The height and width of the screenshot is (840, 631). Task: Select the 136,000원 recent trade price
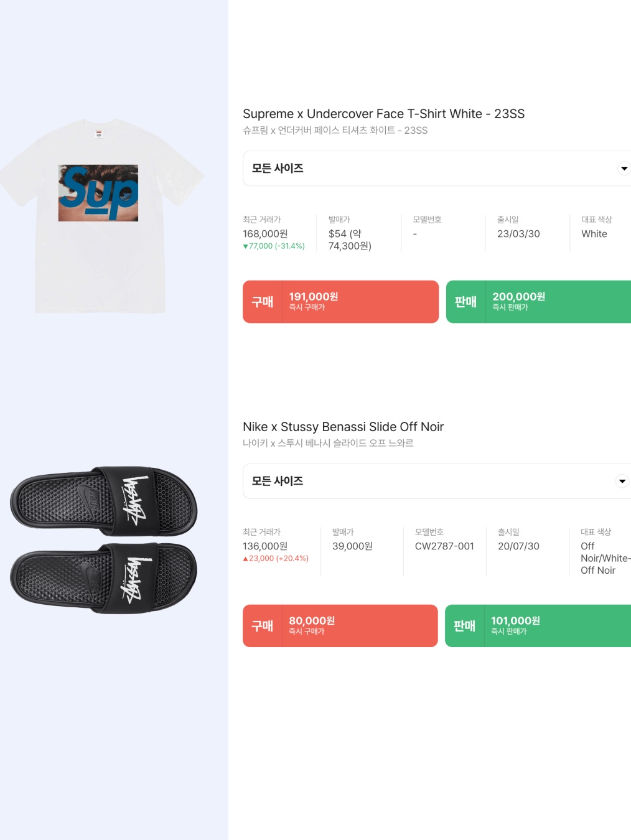pos(265,546)
